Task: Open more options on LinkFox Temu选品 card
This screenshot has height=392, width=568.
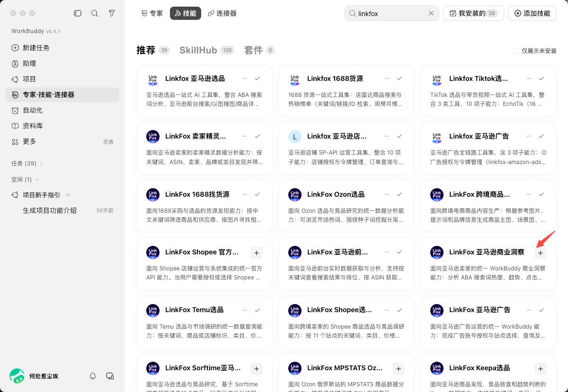Action: [245, 310]
